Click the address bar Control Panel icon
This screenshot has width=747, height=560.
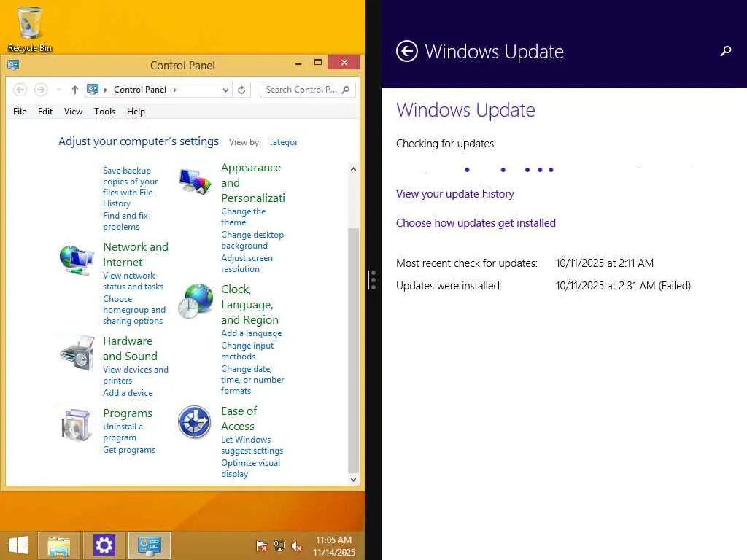point(93,89)
